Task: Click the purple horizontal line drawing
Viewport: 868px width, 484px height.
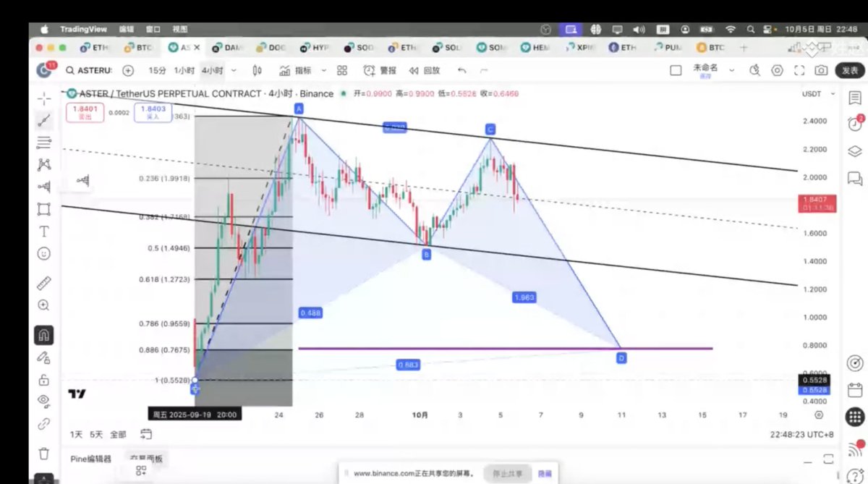Action: point(505,349)
